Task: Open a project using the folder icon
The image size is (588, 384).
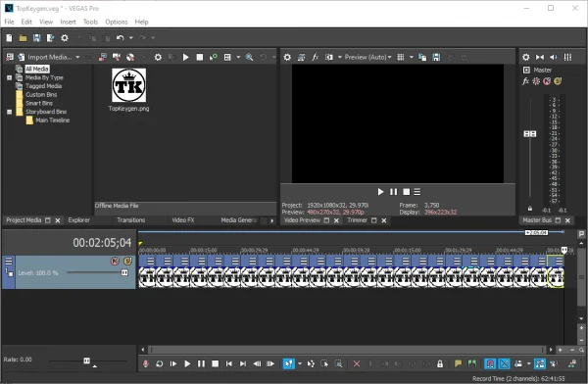Action: [23, 38]
